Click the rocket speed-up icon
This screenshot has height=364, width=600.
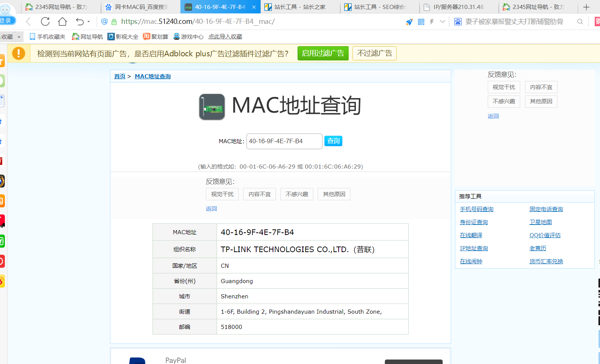point(409,22)
